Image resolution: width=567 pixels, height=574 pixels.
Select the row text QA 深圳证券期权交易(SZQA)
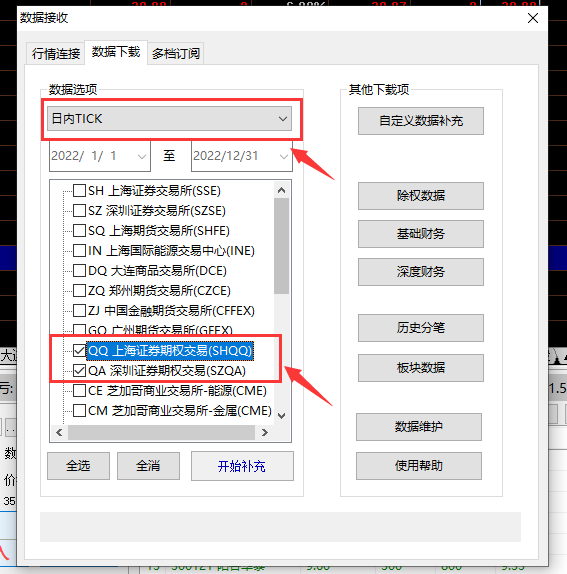167,370
